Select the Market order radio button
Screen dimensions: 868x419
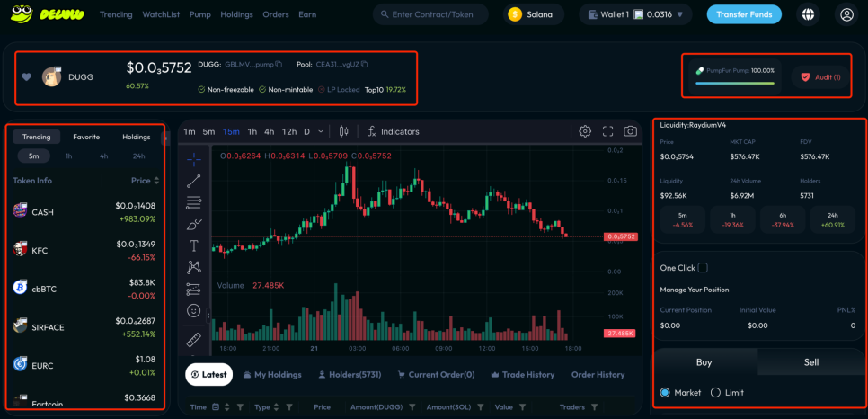[x=665, y=392]
